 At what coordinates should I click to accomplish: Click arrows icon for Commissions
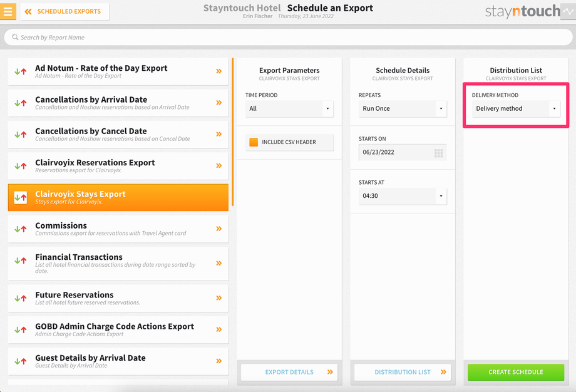point(21,229)
